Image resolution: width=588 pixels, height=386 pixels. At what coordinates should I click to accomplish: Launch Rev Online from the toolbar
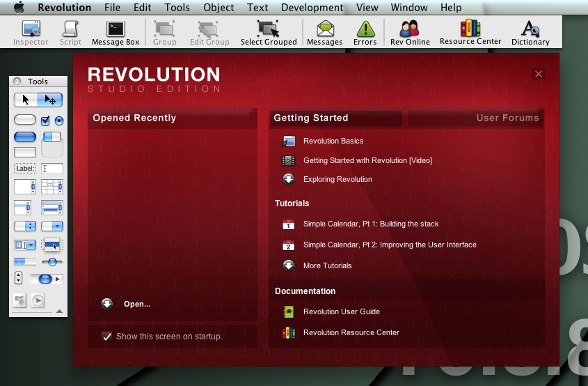point(409,32)
